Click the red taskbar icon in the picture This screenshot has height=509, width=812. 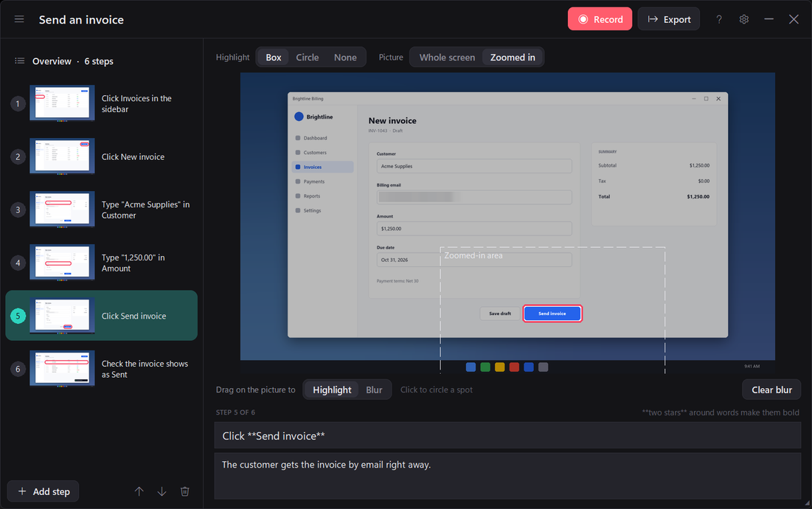[x=514, y=367]
